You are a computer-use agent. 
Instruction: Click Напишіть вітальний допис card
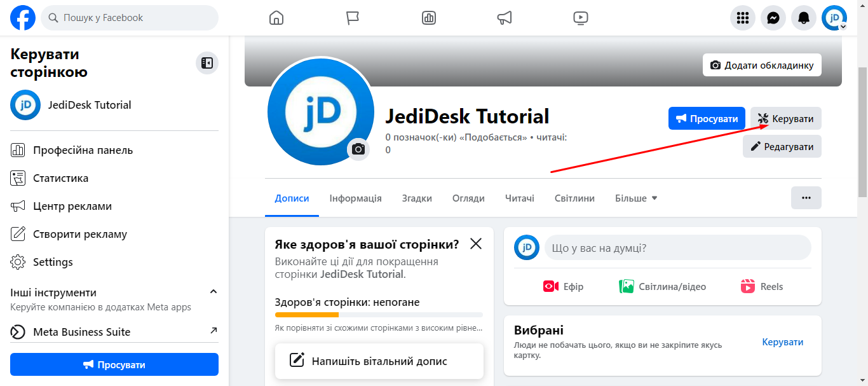pos(379,361)
